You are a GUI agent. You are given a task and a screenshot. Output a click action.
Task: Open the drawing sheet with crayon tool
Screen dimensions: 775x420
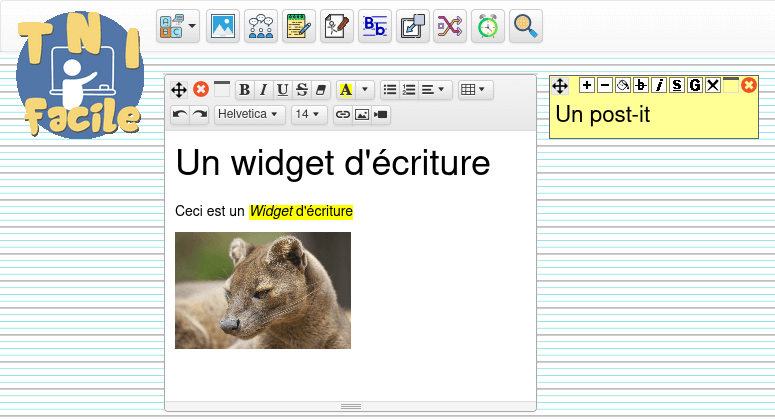337,26
